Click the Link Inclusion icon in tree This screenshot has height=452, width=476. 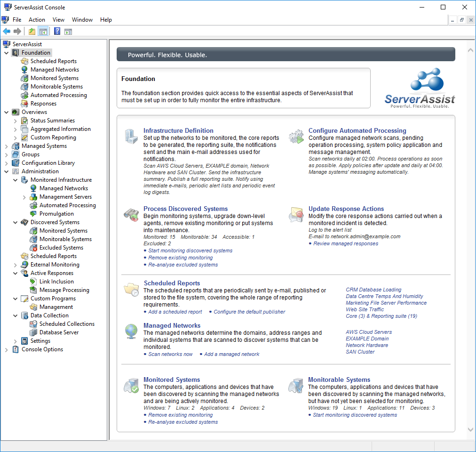[x=33, y=282]
